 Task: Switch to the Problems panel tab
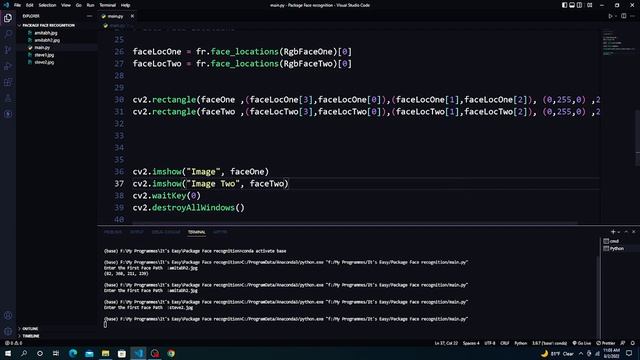coord(113,232)
